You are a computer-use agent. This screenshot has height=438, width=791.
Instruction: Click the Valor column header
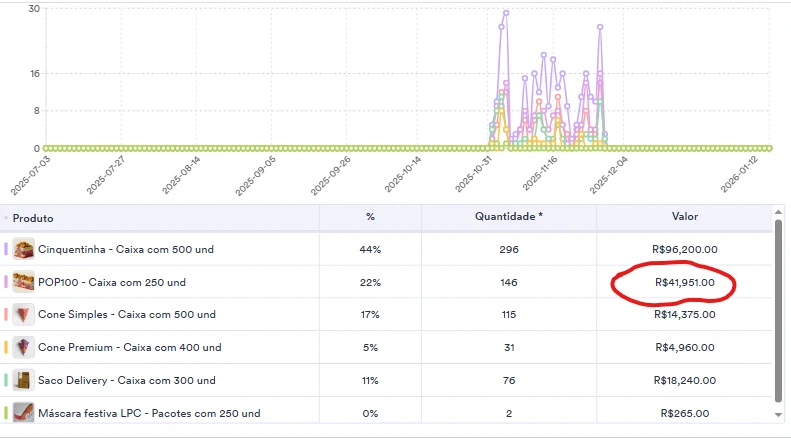(684, 217)
